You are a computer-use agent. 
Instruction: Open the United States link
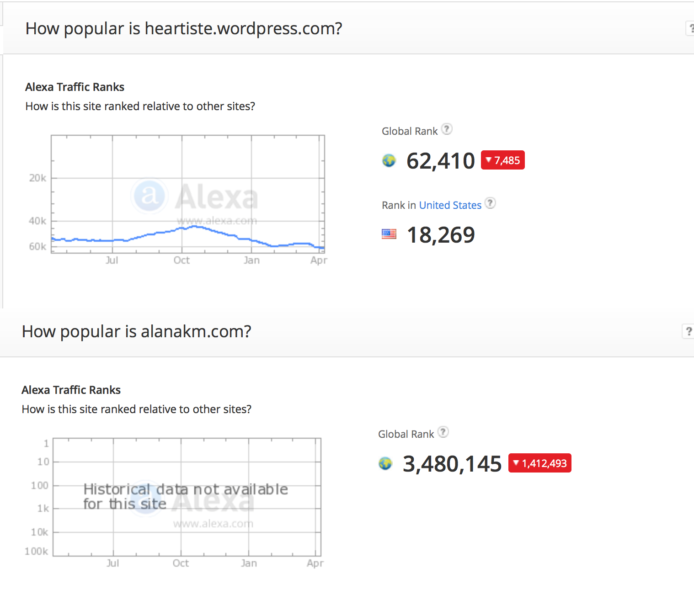tap(450, 205)
